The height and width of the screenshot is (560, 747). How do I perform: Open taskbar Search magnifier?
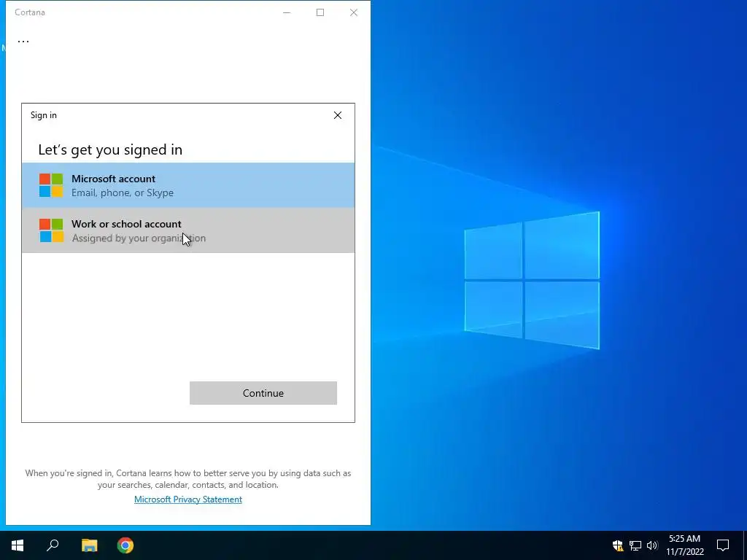click(x=53, y=545)
